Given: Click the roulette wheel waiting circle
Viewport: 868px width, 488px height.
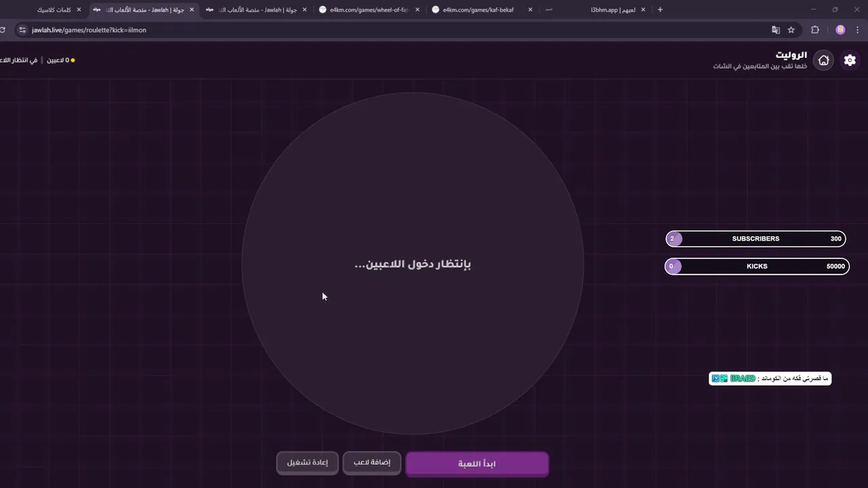Looking at the screenshot, I should tap(412, 264).
